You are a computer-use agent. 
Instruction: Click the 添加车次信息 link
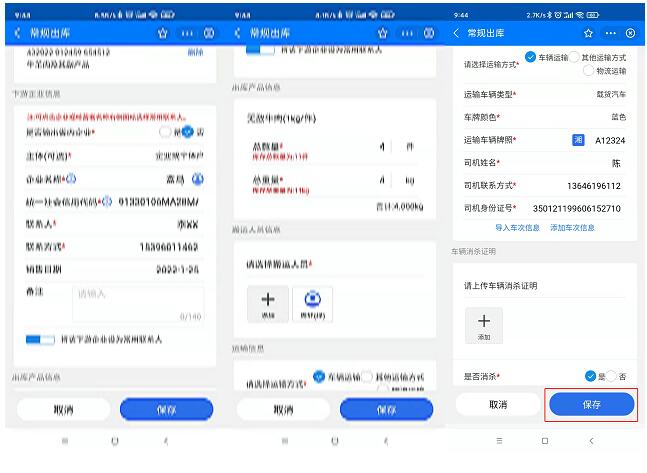[572, 227]
